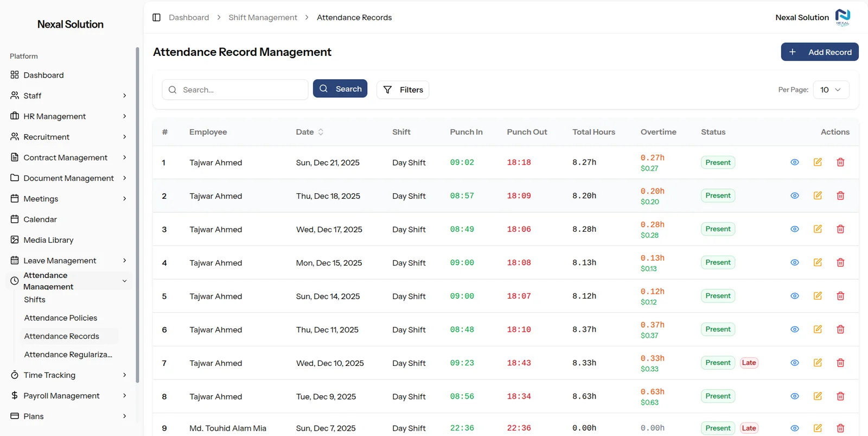View details of row 1 record
The image size is (868, 436).
(x=795, y=162)
